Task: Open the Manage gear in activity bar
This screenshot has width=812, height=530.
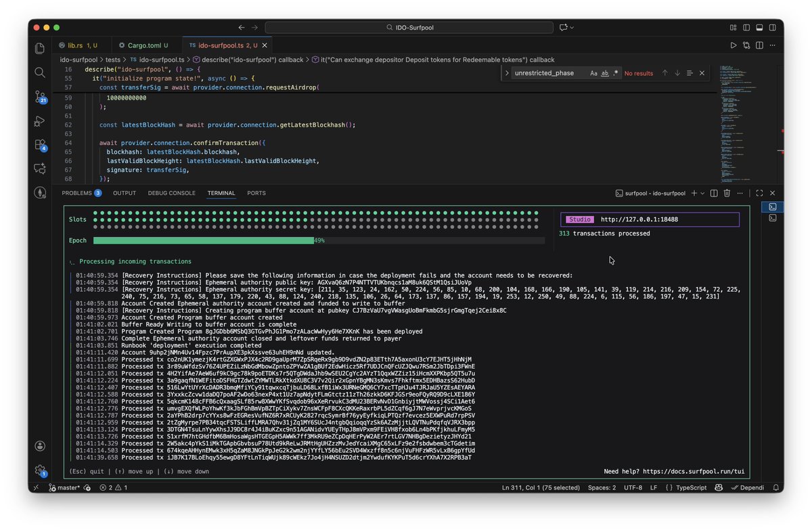Action: 40,470
